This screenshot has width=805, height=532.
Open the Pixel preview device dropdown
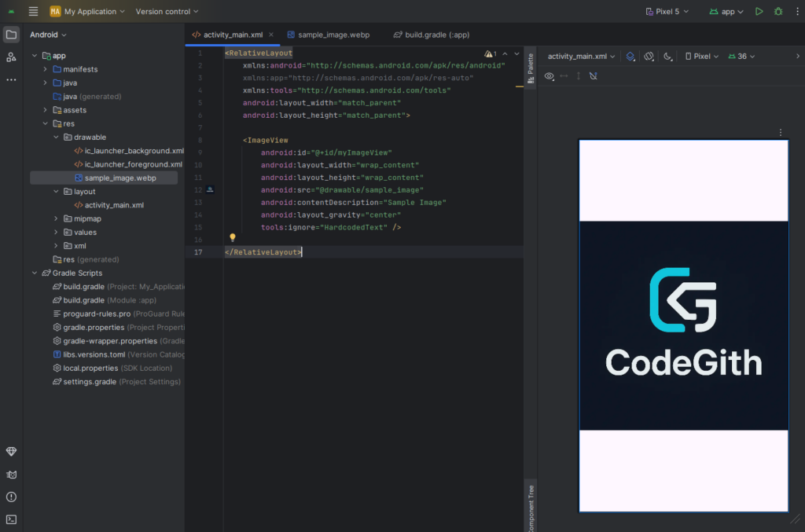pyautogui.click(x=702, y=57)
